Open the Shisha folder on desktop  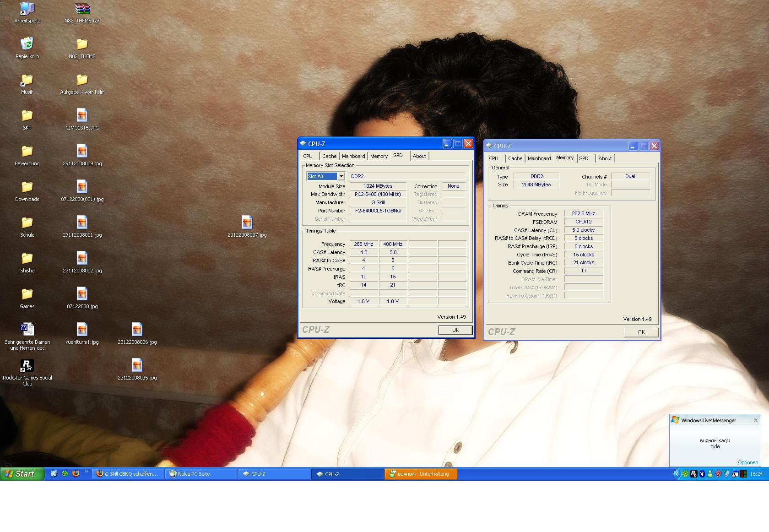coord(27,258)
